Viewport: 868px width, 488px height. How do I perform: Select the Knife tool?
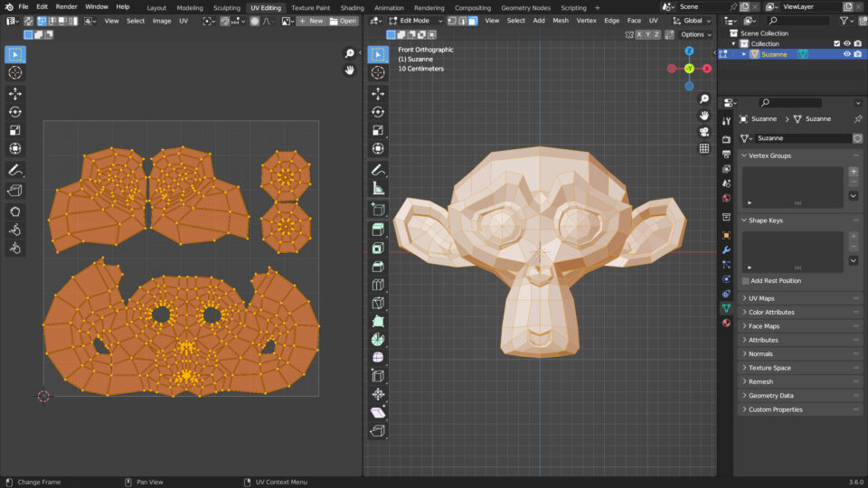378,303
